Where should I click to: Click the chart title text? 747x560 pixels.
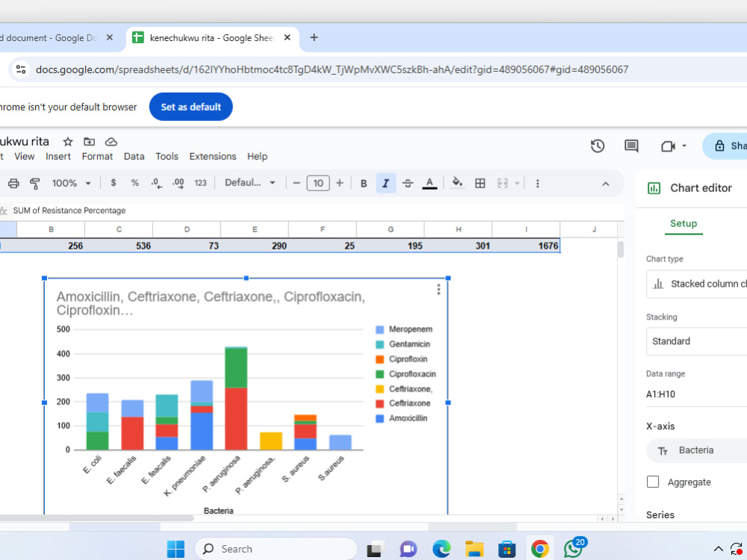pos(211,303)
